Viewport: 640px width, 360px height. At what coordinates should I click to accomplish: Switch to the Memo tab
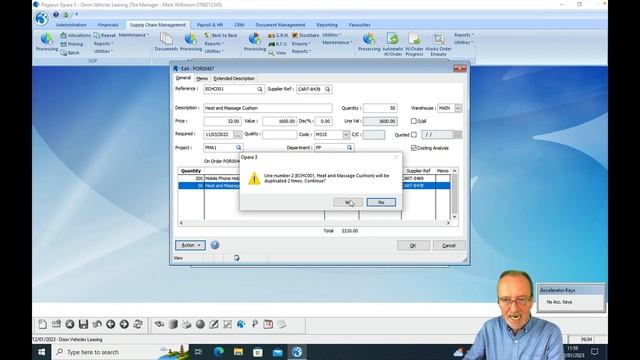tap(202, 78)
